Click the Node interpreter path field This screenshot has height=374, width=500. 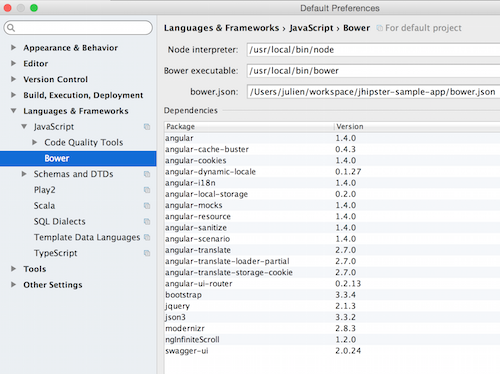pos(373,50)
